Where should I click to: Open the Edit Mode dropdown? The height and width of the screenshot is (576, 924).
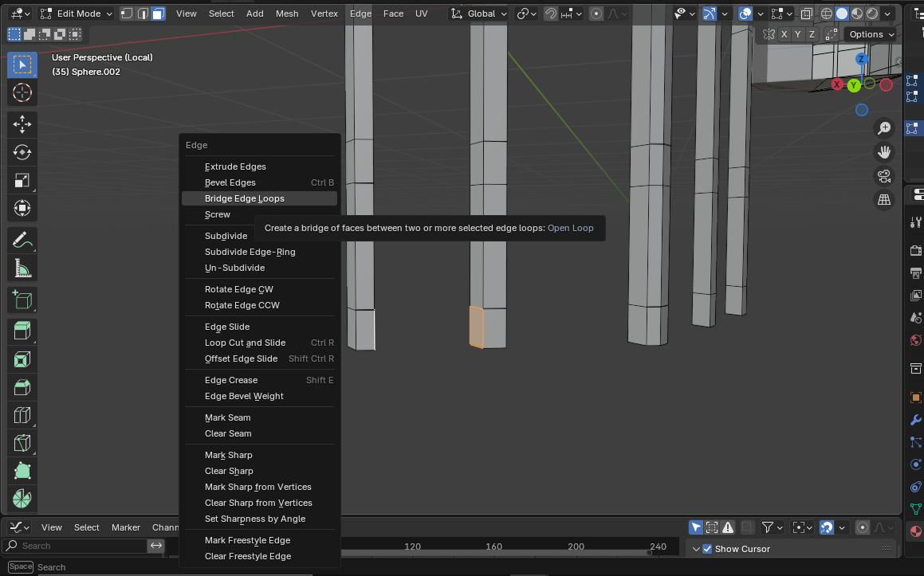coord(76,14)
